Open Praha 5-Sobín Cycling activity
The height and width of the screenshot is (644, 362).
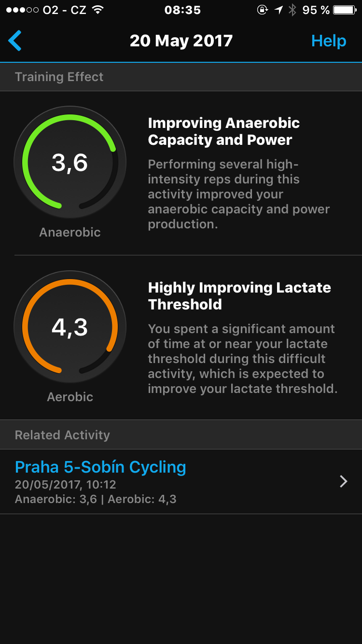tap(100, 467)
